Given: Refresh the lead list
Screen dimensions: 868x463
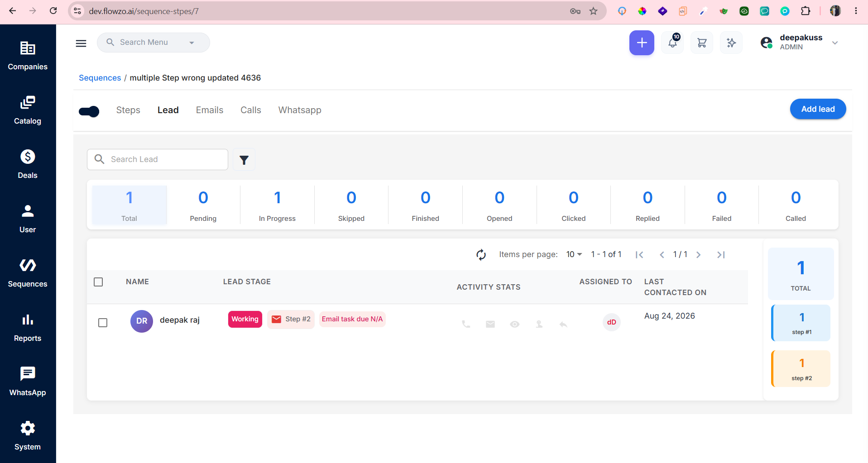Looking at the screenshot, I should (481, 255).
